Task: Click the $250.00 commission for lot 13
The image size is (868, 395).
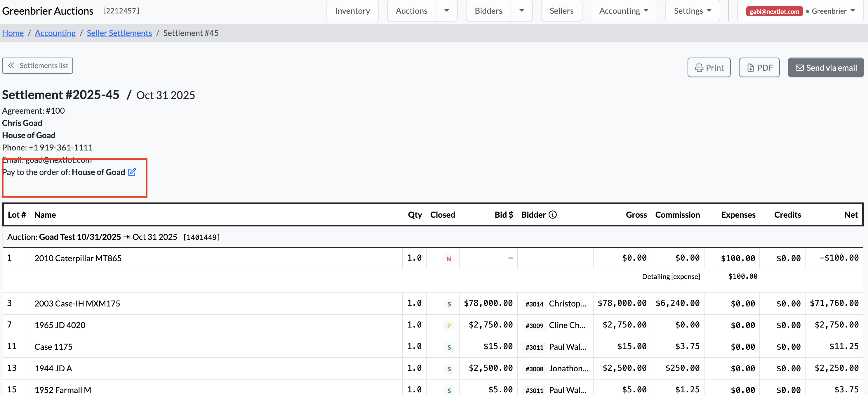Action: coord(682,368)
